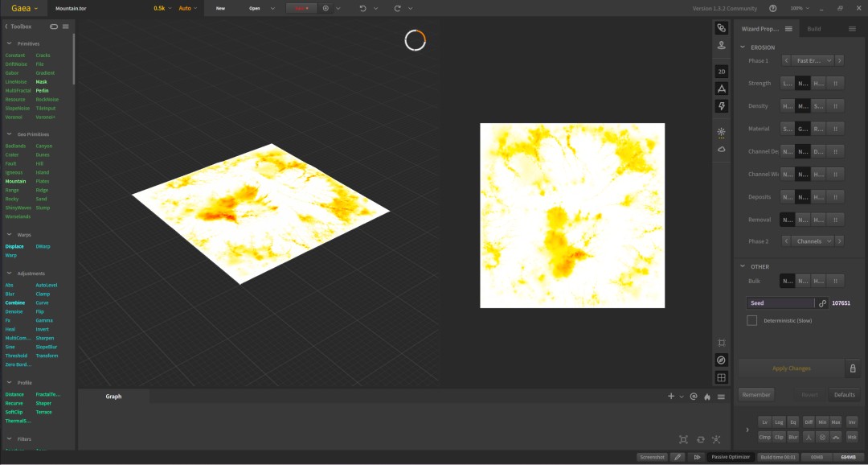Screen dimensions: 868x465
Task: Open the sun lighting settings icon
Action: (721, 133)
